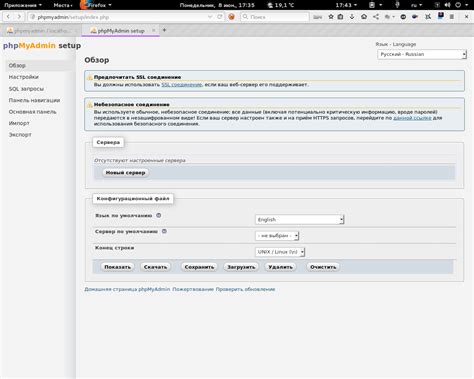
Task: Click the 'Проверить обновление' link
Action: tap(245, 289)
